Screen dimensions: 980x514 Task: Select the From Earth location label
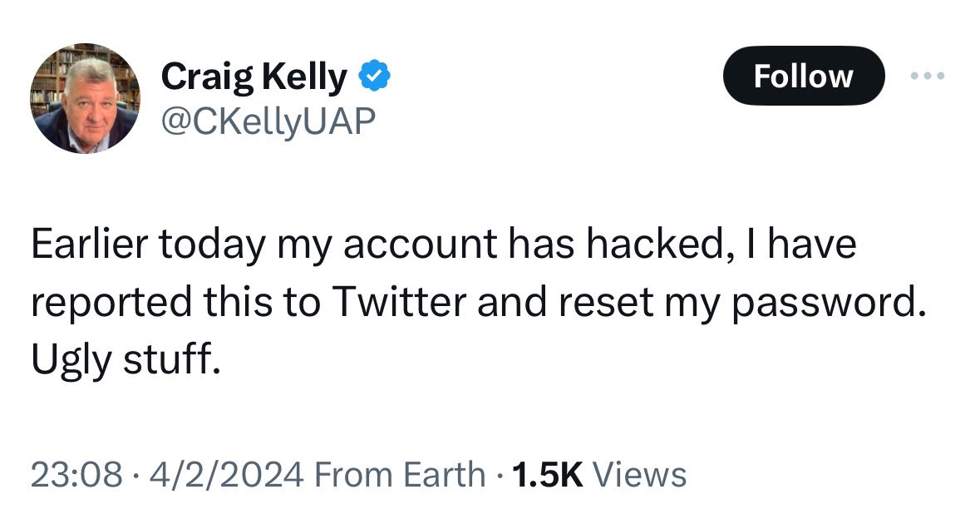(x=401, y=475)
